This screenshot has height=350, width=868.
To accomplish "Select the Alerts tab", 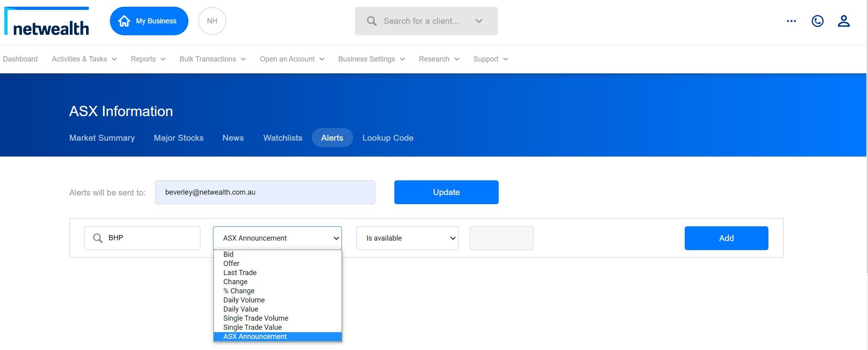I will [x=332, y=138].
